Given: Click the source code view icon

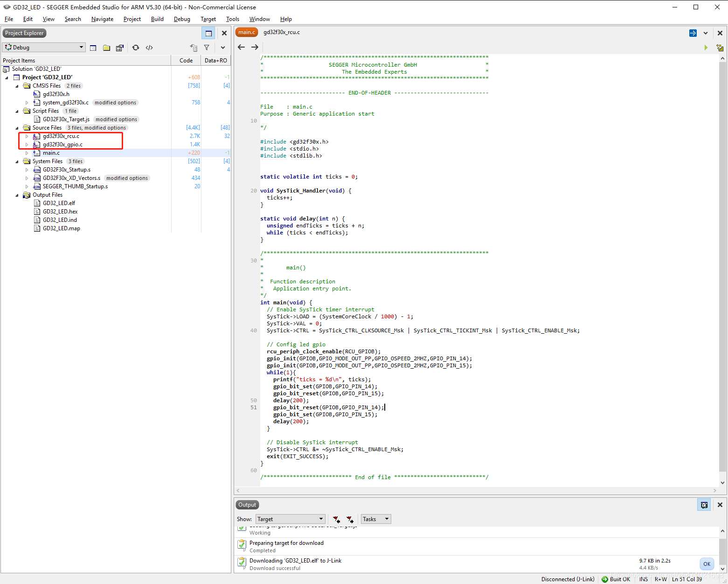Looking at the screenshot, I should point(149,48).
